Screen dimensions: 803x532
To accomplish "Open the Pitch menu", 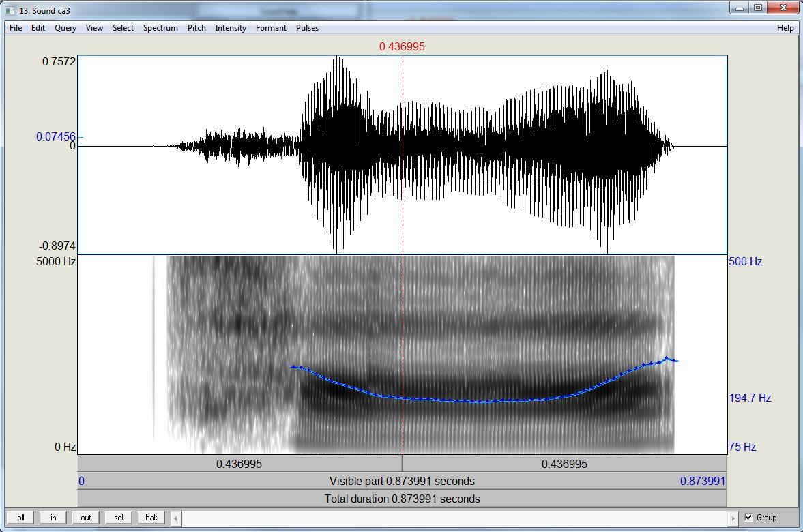I will (196, 28).
